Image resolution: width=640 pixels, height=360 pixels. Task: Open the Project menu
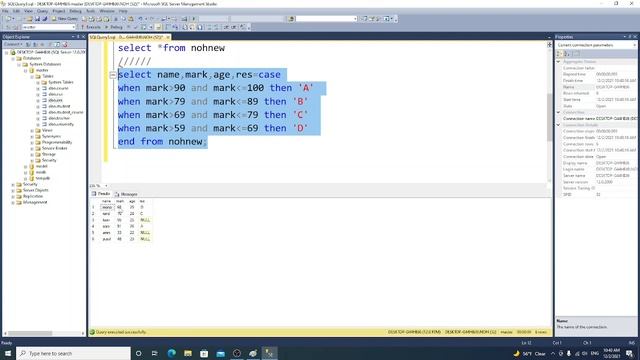tap(59, 11)
